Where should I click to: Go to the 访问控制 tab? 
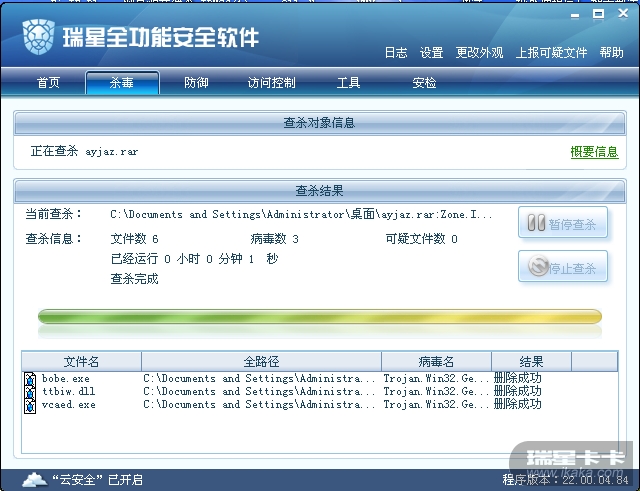[x=272, y=83]
